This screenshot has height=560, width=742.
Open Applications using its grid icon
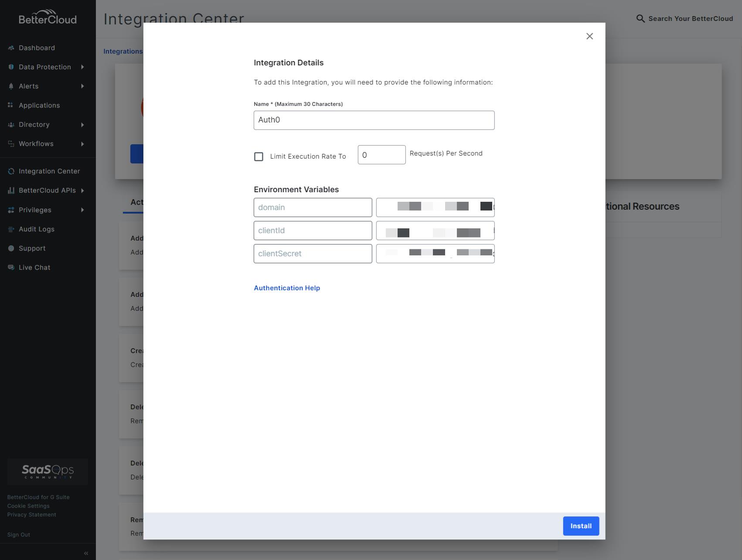coord(11,105)
